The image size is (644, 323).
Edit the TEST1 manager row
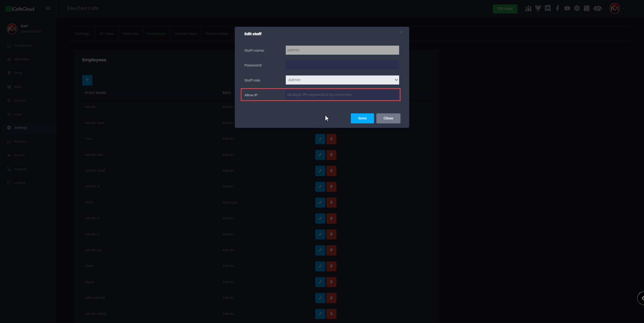click(x=320, y=203)
